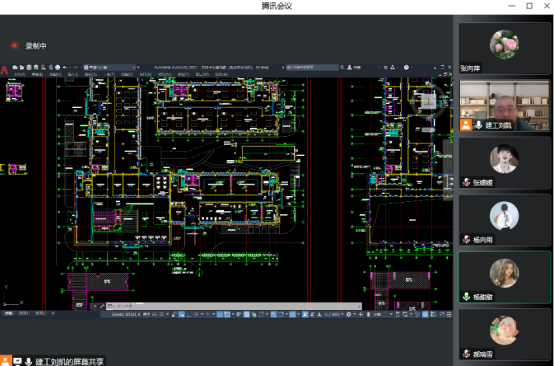Click the undo arrow in quick access toolbar
554x366 pixels.
[x=65, y=67]
